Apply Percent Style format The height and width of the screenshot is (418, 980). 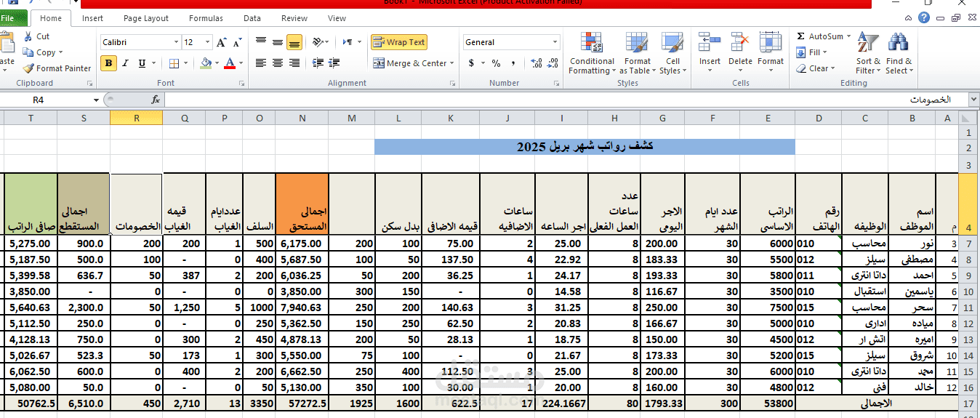(496, 63)
